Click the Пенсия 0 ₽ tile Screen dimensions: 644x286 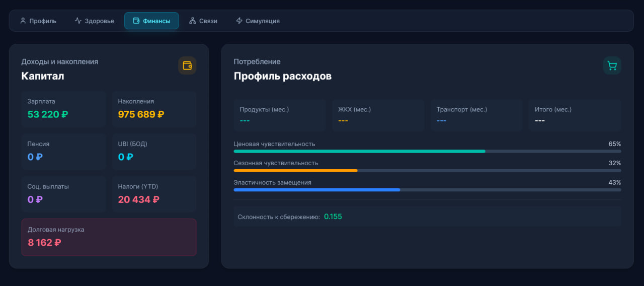tap(63, 152)
